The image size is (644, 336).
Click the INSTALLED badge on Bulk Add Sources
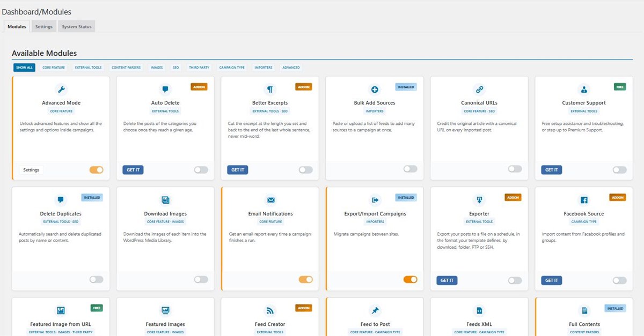(406, 87)
